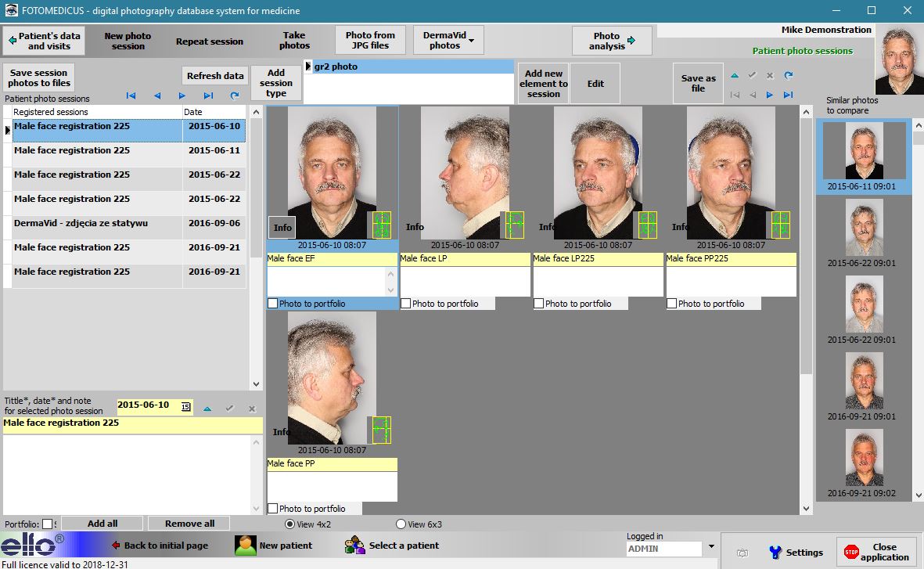Open the DermaVid photos dropdown arrow
The height and width of the screenshot is (569, 924).
[x=472, y=41]
